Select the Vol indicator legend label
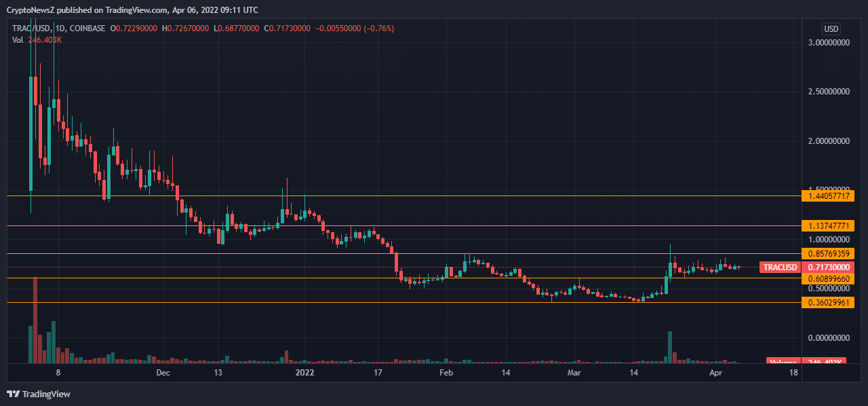Image resolution: width=868 pixels, height=406 pixels. click(x=19, y=40)
